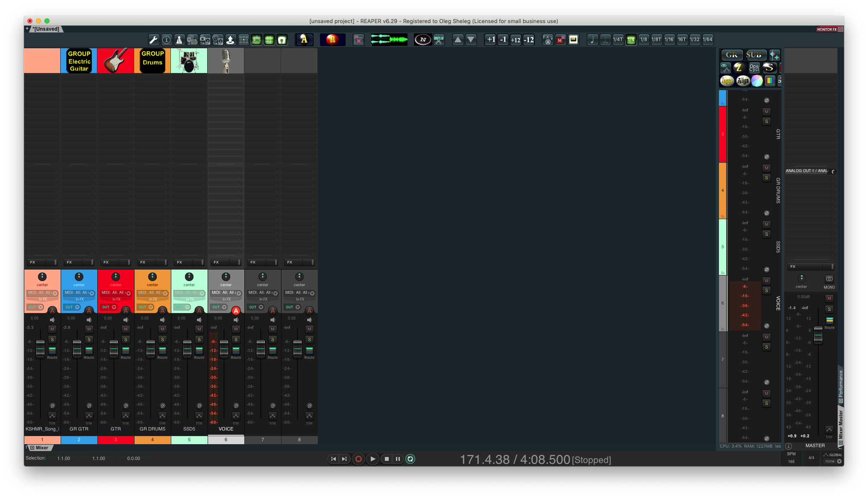Open the OUT dropdown on GR GTR track
Image resolution: width=868 pixels, height=498 pixels.
[77, 307]
